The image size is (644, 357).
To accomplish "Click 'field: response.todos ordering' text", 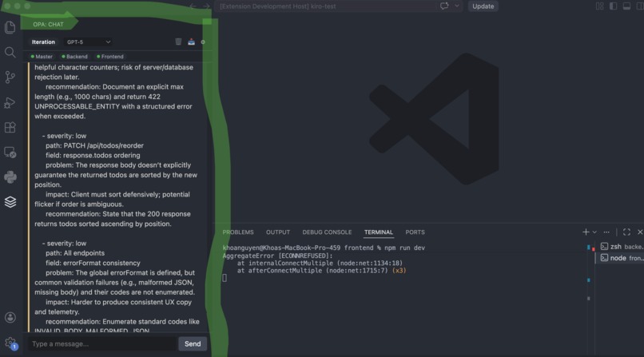I will 93,156.
